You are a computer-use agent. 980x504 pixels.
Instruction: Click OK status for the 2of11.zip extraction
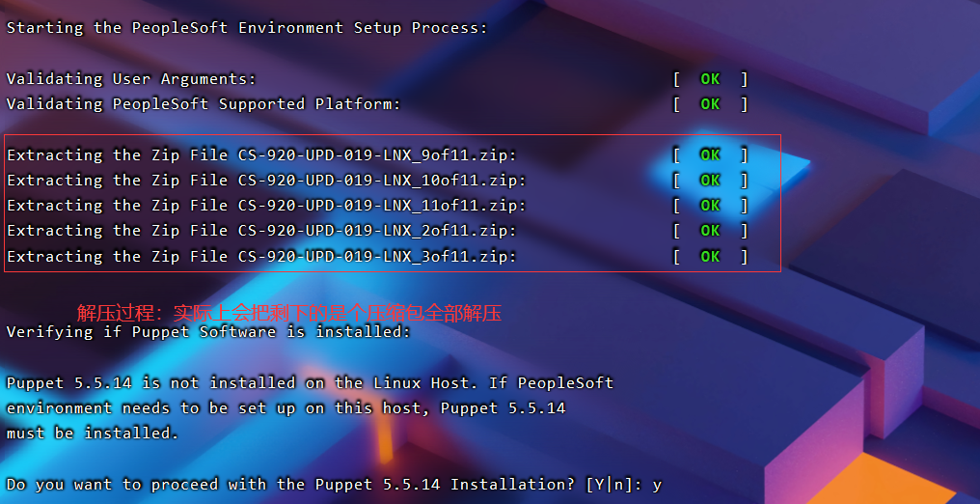pos(710,231)
